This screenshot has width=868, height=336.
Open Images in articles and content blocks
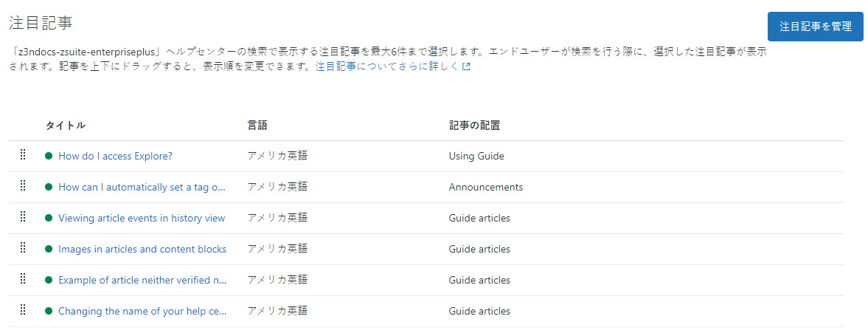(142, 250)
